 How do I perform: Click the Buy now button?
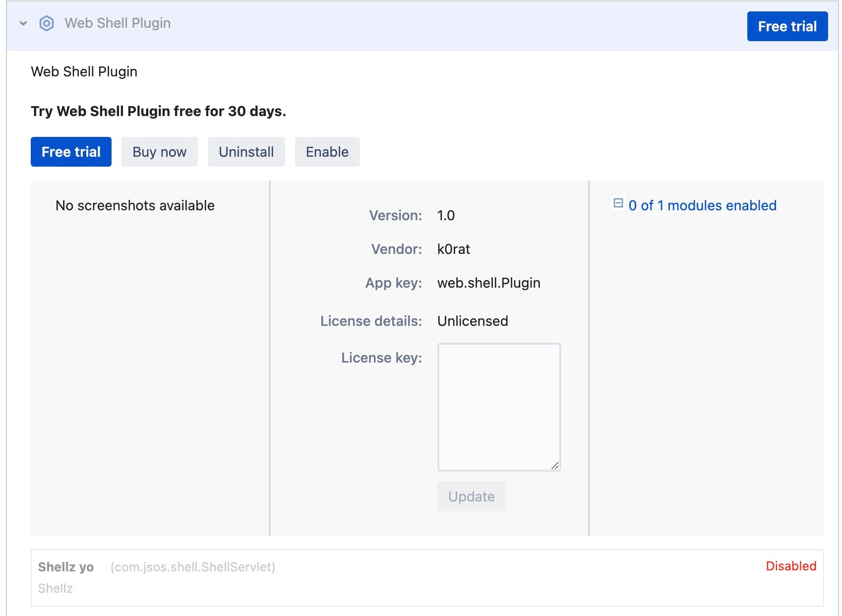click(159, 152)
